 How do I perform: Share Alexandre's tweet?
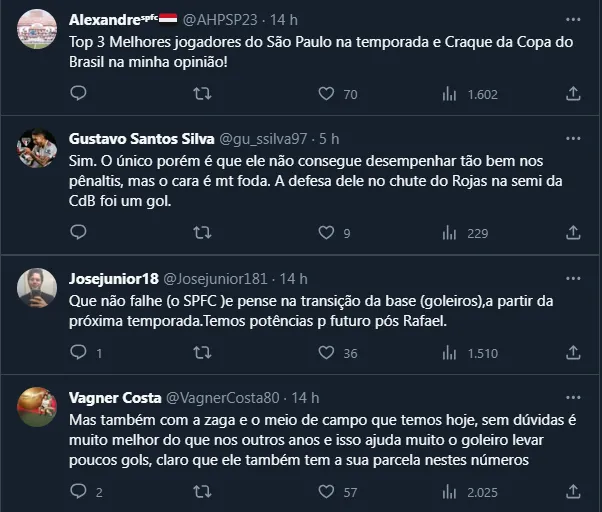(x=573, y=93)
